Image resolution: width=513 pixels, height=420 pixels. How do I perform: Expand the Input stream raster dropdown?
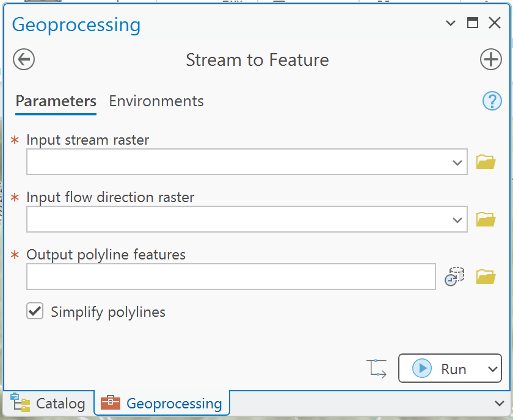click(x=457, y=162)
